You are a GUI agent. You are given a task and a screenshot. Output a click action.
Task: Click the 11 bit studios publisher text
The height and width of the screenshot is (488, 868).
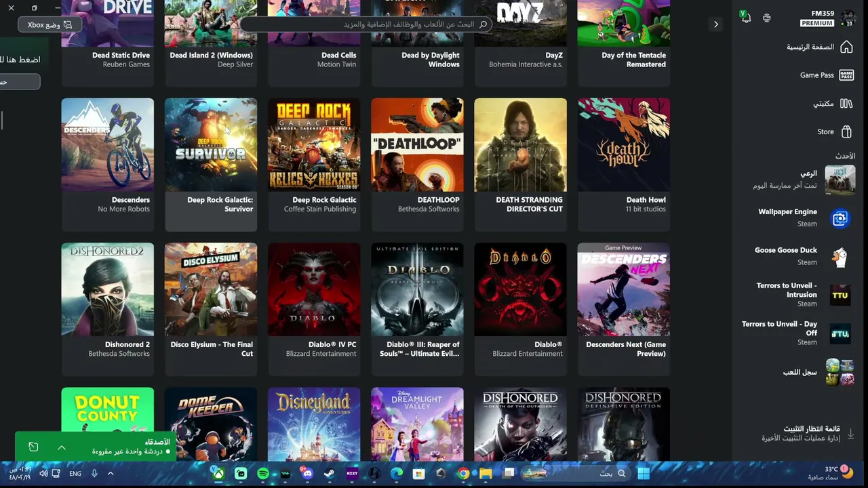click(x=646, y=209)
